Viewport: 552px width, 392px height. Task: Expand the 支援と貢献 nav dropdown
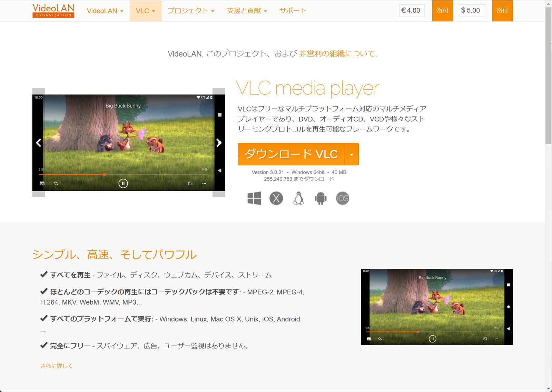(x=247, y=11)
